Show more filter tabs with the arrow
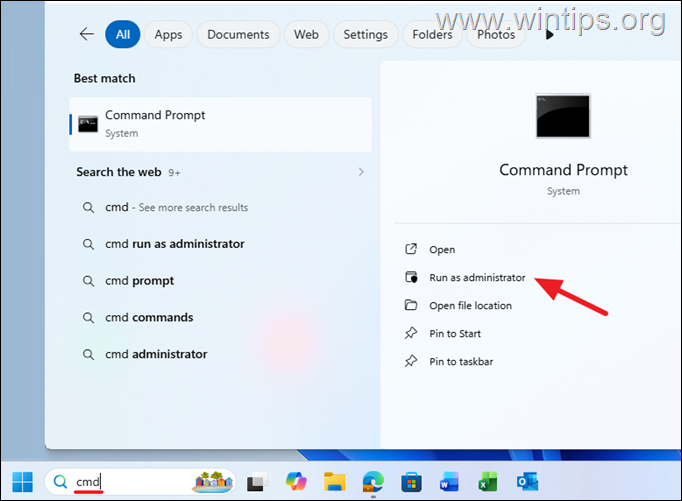Screen dimensions: 682x501 550,34
